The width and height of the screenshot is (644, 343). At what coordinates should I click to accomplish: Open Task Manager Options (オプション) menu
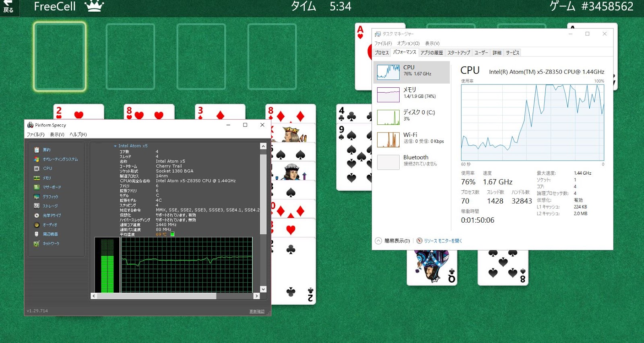tap(408, 43)
